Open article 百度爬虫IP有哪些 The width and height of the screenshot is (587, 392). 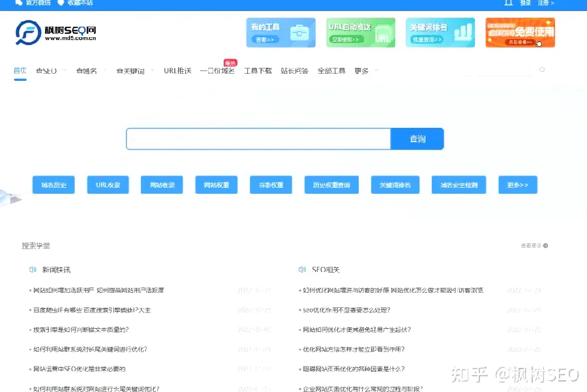click(92, 310)
